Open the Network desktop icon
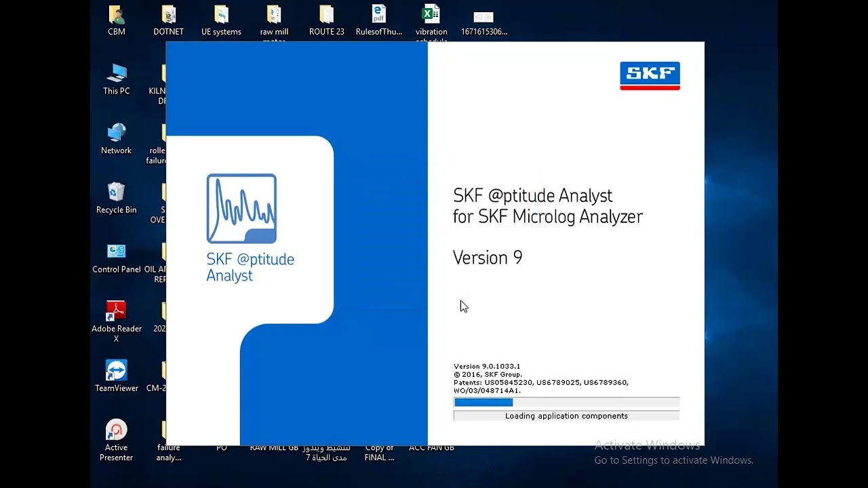This screenshot has width=868, height=488. coord(117,139)
